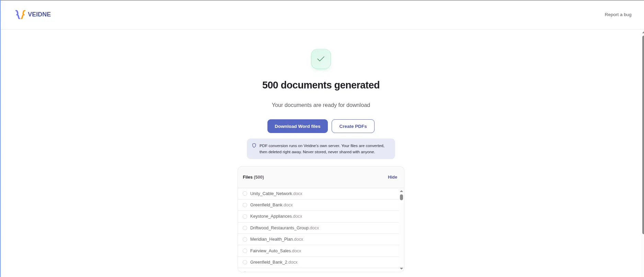This screenshot has width=644, height=277.
Task: Click the Create PDFs button
Action: pos(353,126)
